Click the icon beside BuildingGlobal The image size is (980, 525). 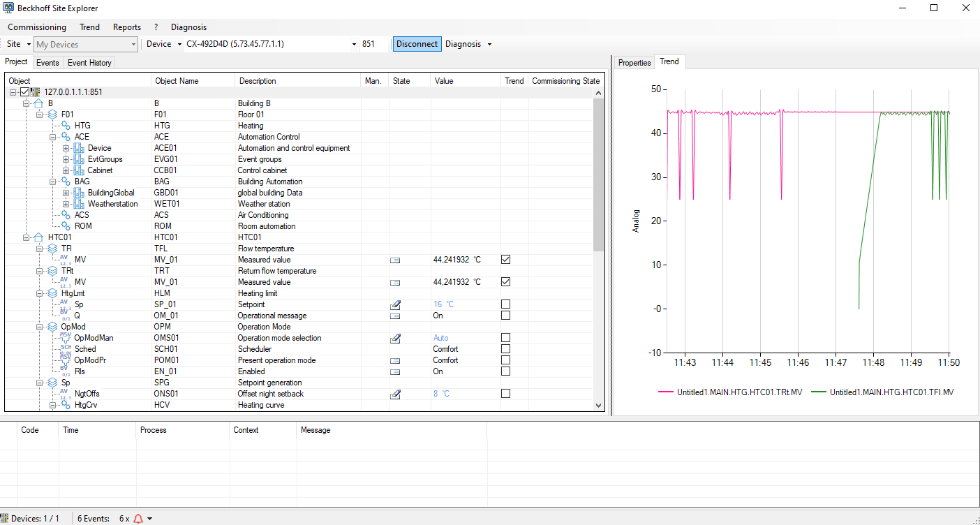pyautogui.click(x=78, y=193)
